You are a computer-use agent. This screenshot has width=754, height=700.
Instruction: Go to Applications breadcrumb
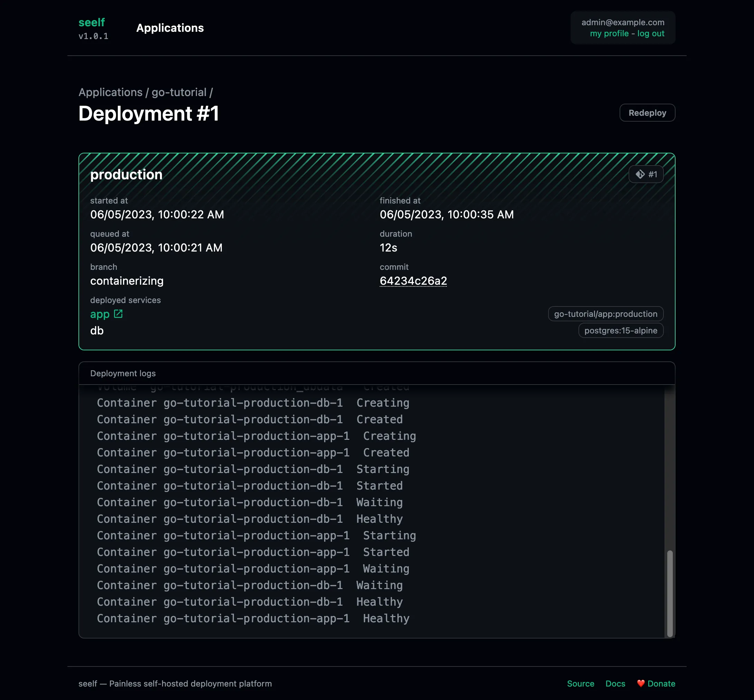[x=110, y=92]
